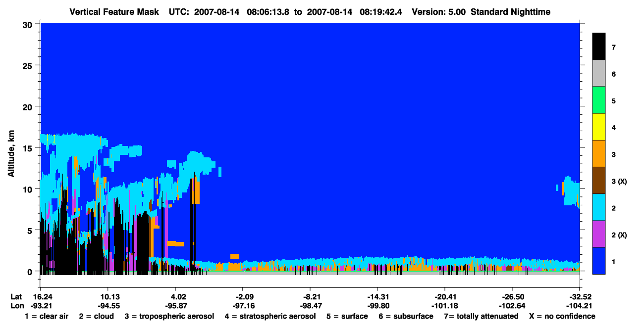The height and width of the screenshot is (330, 644).
Task: Click the '7= totally attenuated' key text
Action: [x=481, y=317]
